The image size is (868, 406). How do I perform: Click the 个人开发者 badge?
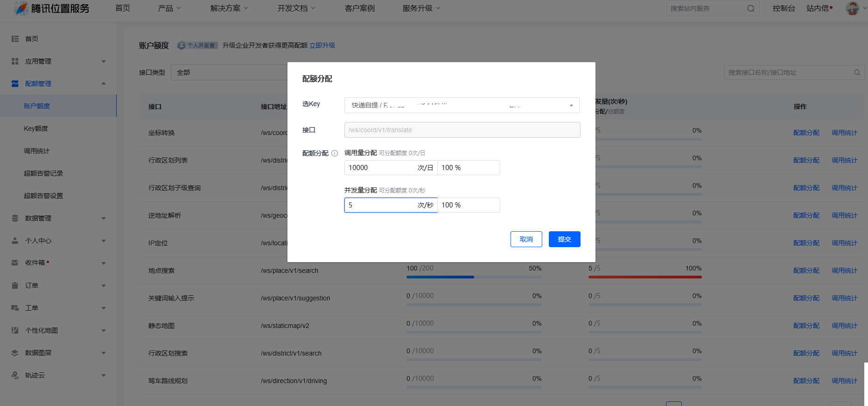coord(197,45)
